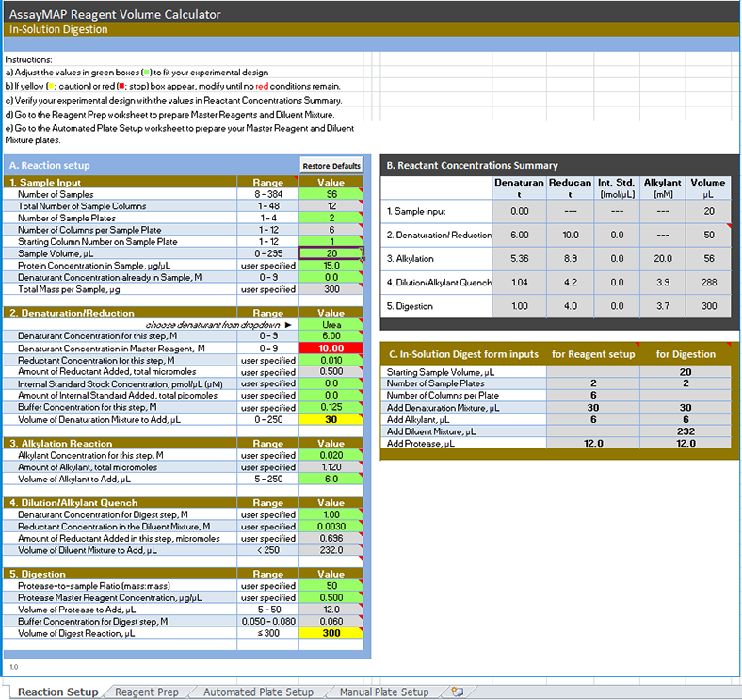The height and width of the screenshot is (700, 742).
Task: Click the Protein Concentration value 15.0
Action: click(x=331, y=266)
